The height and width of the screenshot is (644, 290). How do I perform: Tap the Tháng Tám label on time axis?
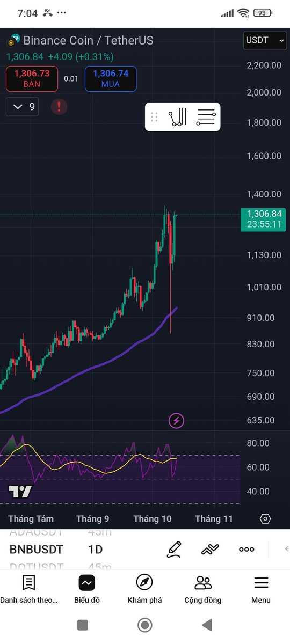click(31, 519)
